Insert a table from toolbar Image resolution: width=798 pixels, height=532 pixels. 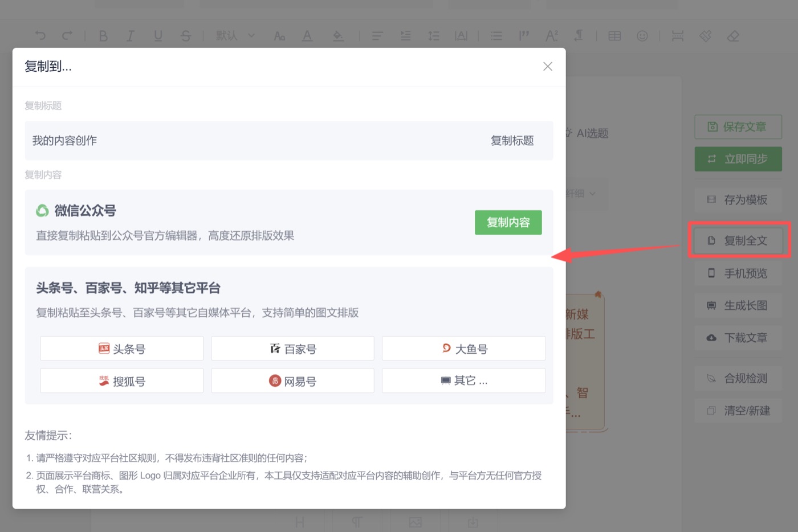[614, 36]
